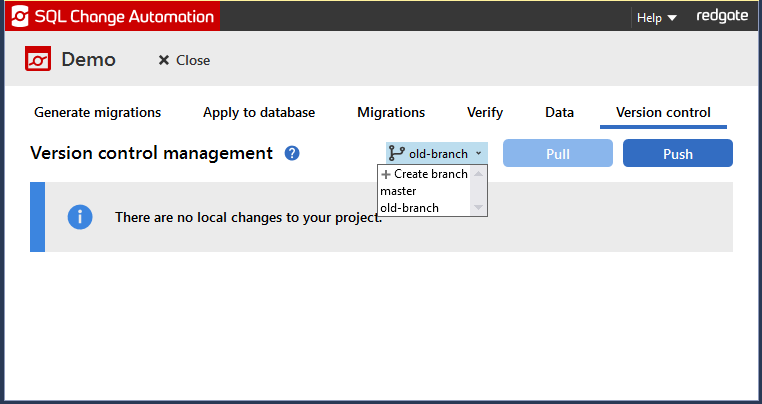
Task: Select the Verify tab
Action: pos(485,113)
